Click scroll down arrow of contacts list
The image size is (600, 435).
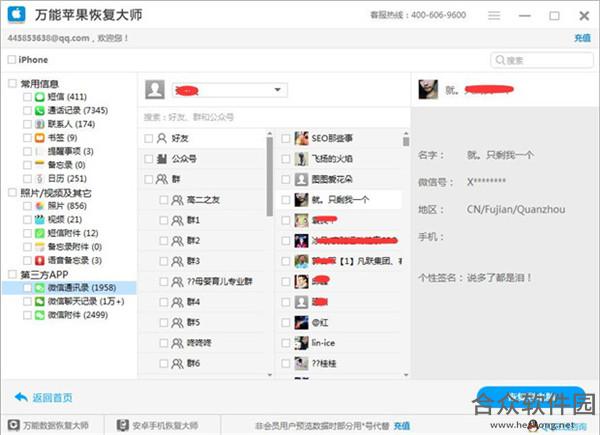click(x=406, y=375)
